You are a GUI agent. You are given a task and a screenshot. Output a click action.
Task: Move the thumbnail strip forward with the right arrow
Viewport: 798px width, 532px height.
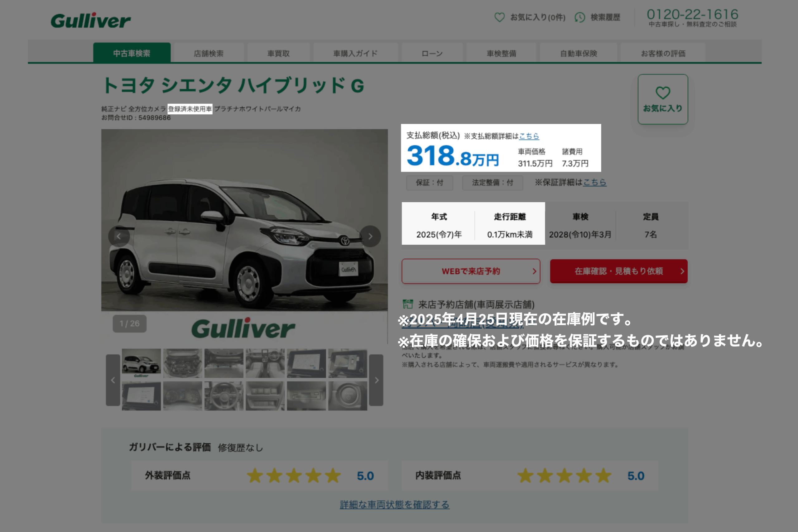click(x=376, y=380)
